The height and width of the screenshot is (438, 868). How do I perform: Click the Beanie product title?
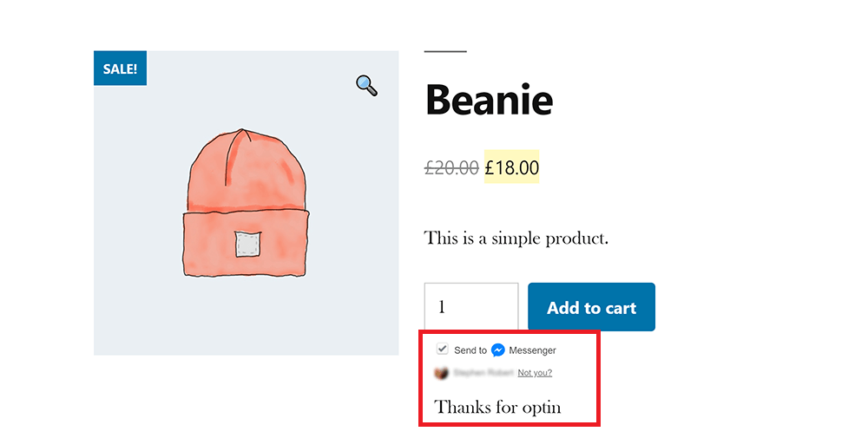489,100
